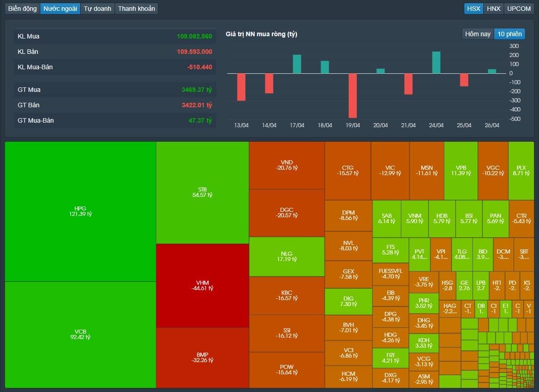
Task: Select the HSX exchange button
Action: pos(474,9)
